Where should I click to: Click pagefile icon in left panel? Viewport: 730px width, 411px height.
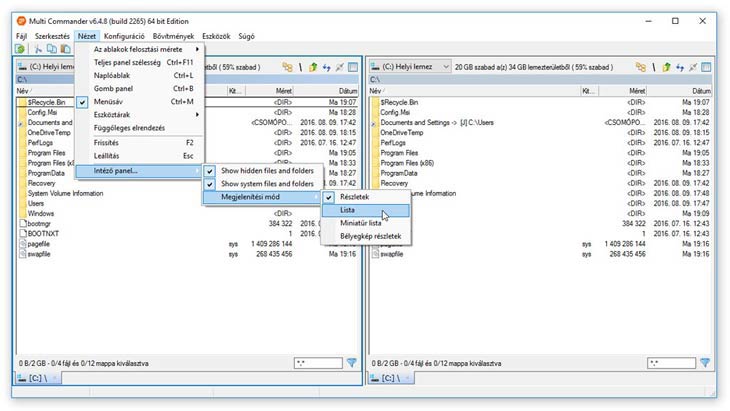[22, 244]
